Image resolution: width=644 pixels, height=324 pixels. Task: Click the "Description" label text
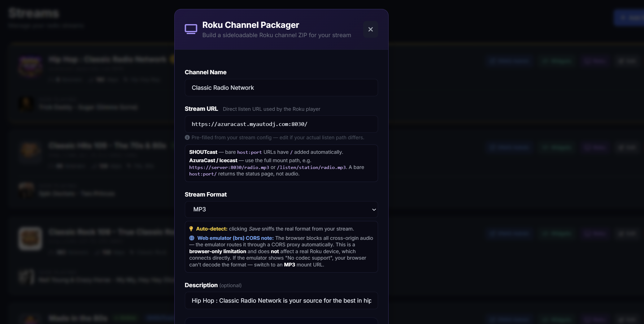coord(201,285)
